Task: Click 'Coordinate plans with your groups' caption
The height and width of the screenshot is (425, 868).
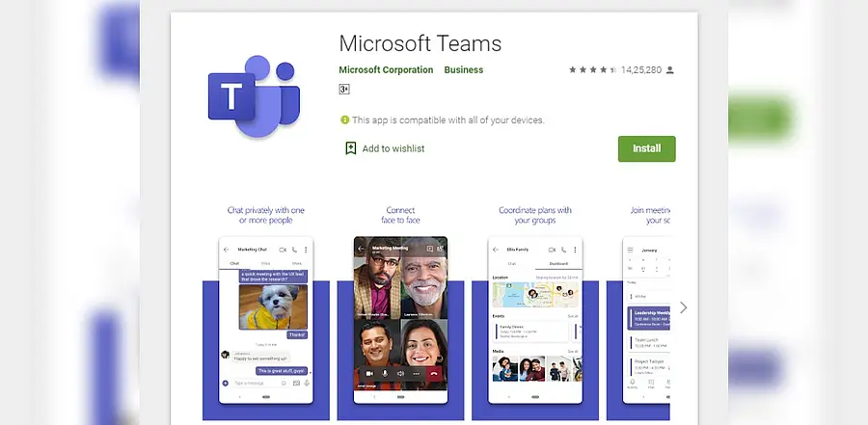Action: 534,215
